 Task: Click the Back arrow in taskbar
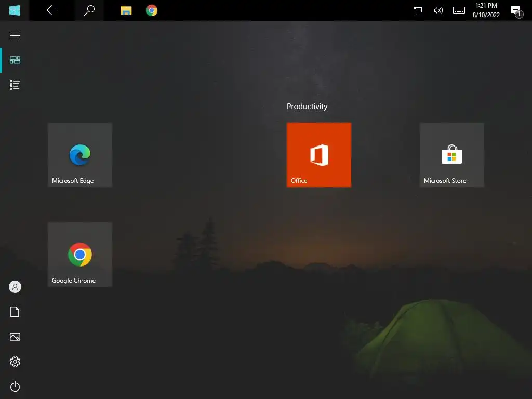point(52,10)
